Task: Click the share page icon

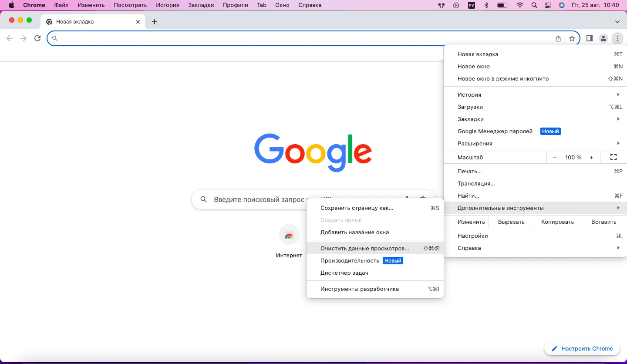Action: point(558,38)
